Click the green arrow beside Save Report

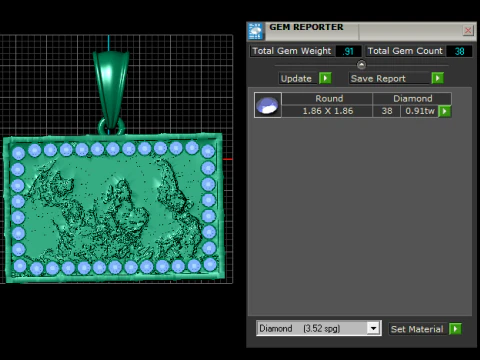pos(438,78)
